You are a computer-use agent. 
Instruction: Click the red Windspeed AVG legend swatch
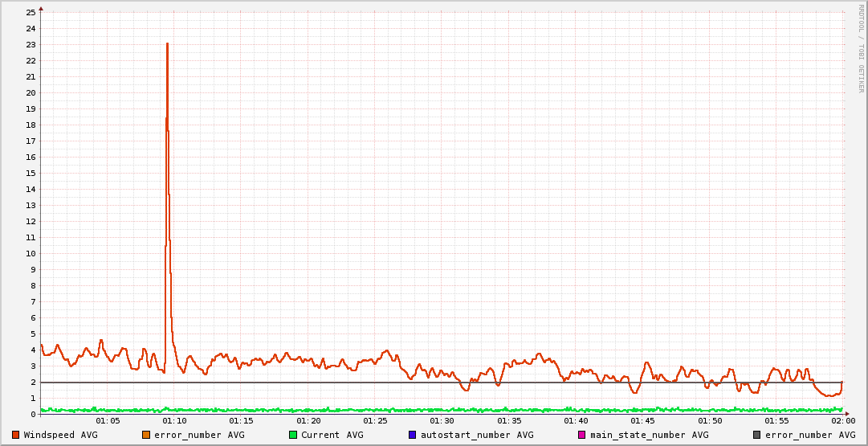(16, 435)
